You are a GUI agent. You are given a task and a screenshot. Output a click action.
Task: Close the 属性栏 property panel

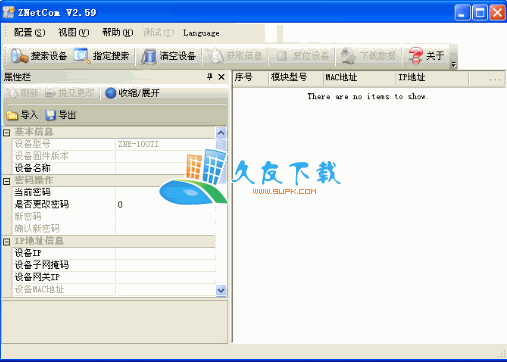(221, 77)
